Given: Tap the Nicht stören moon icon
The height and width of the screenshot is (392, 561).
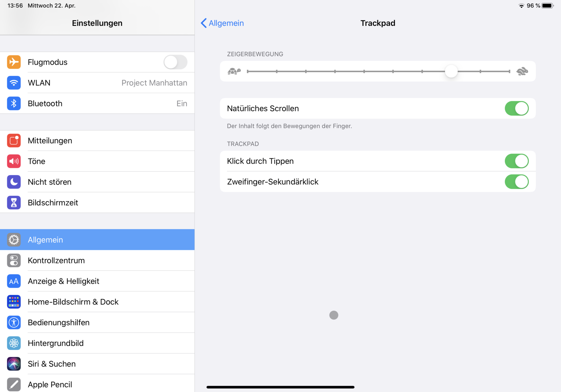Looking at the screenshot, I should (x=14, y=182).
